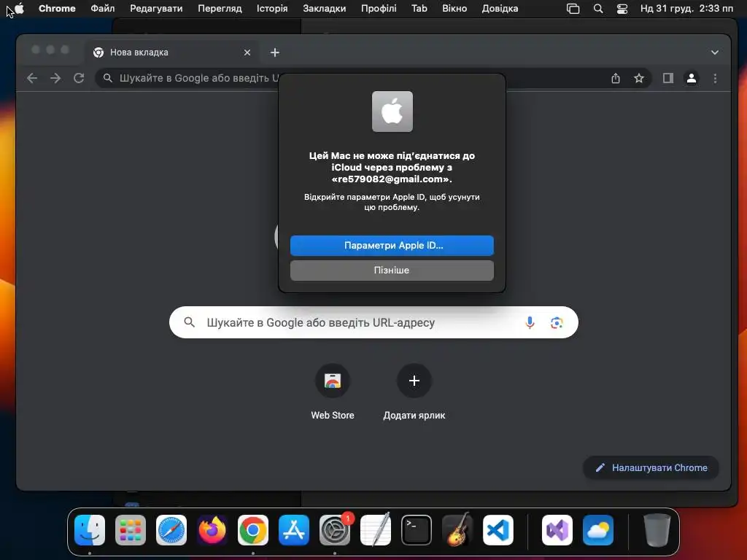Open the Файл menu
The image size is (747, 560).
[102, 8]
